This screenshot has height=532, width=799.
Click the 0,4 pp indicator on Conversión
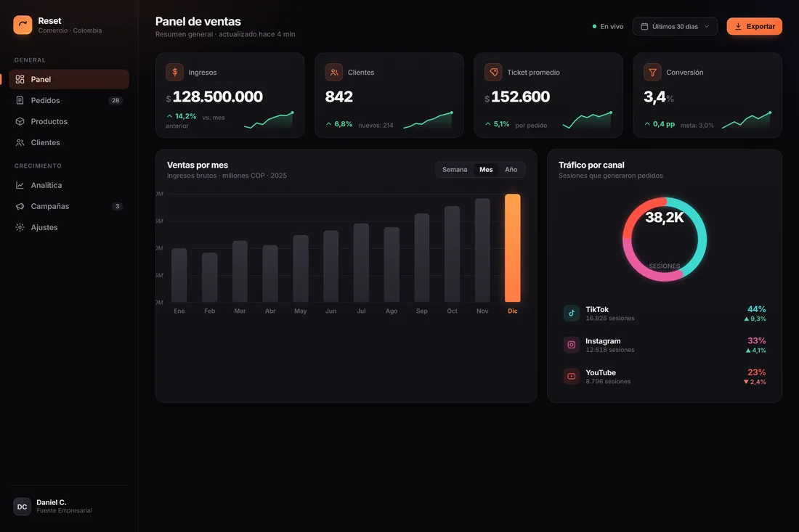pos(660,124)
